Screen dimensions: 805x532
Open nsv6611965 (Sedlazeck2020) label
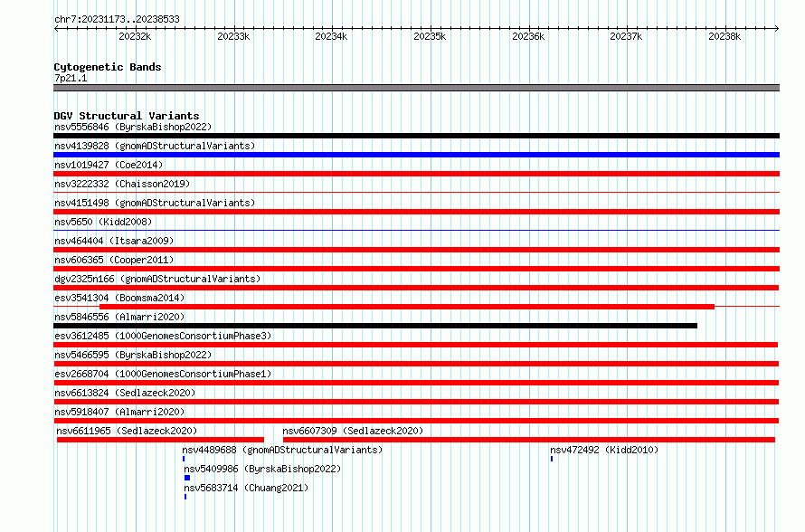(127, 431)
